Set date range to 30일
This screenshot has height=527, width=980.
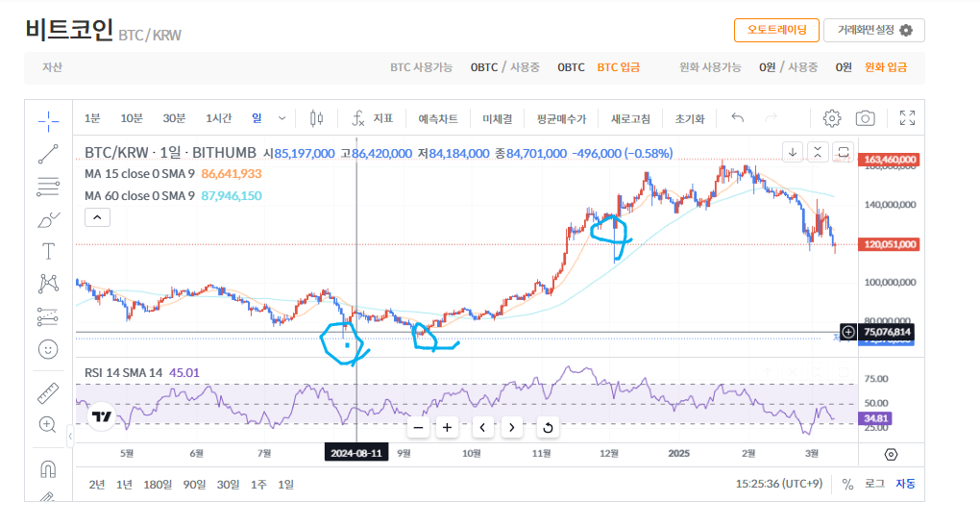pos(228,485)
